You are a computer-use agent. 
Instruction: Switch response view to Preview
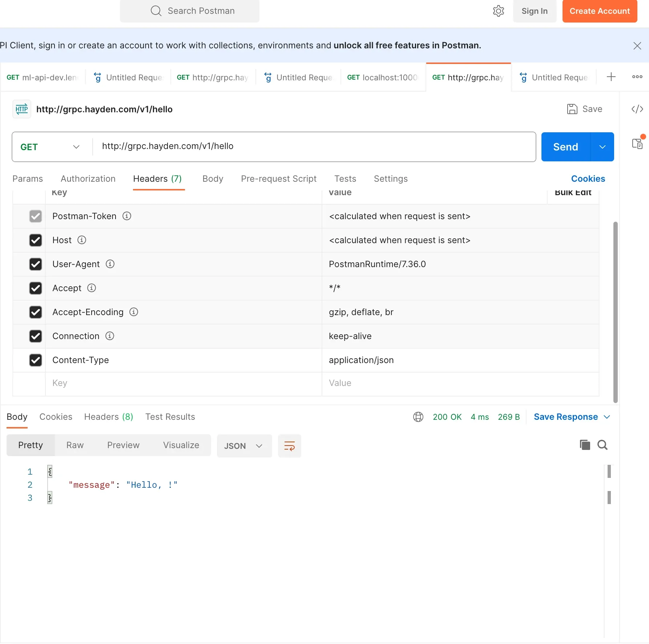(x=123, y=445)
